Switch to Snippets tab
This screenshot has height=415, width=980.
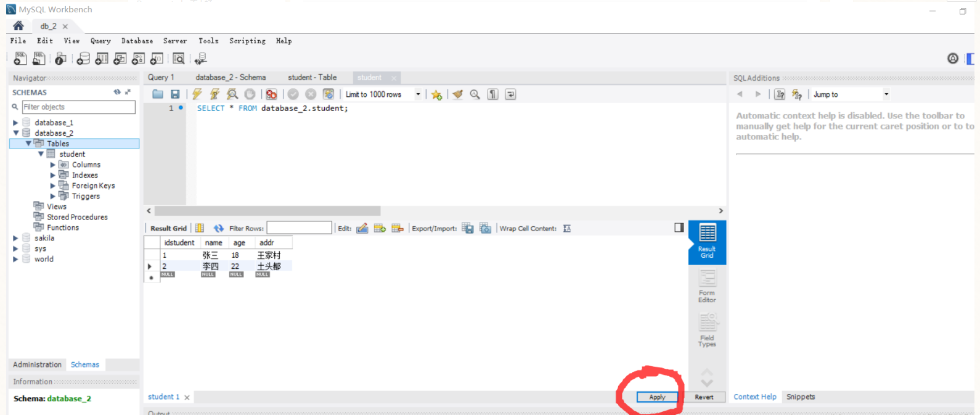click(800, 397)
